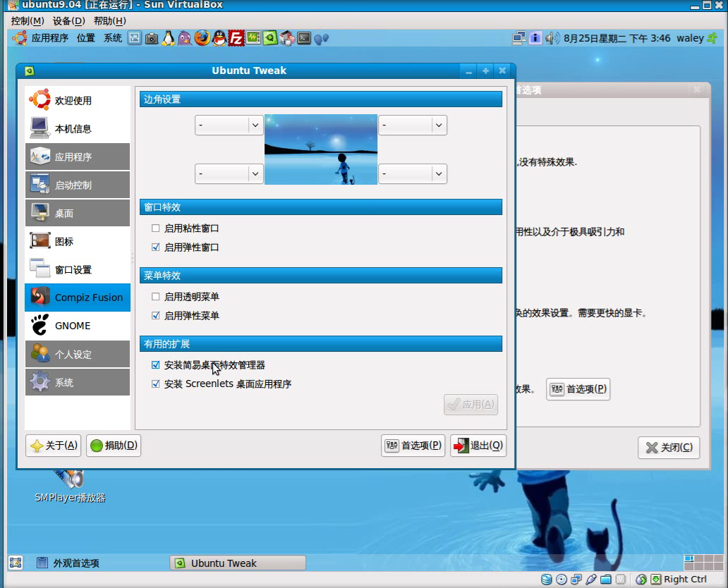This screenshot has width=728, height=588.
Task: Open the Tux penguin launcher in the panel
Action: click(x=168, y=38)
